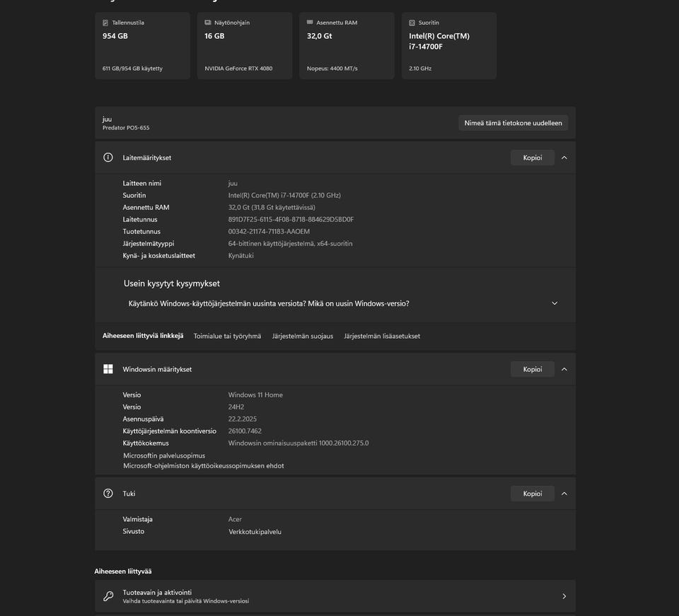This screenshot has width=679, height=616.
Task: Copy device specifications with Kopioi
Action: tap(532, 158)
